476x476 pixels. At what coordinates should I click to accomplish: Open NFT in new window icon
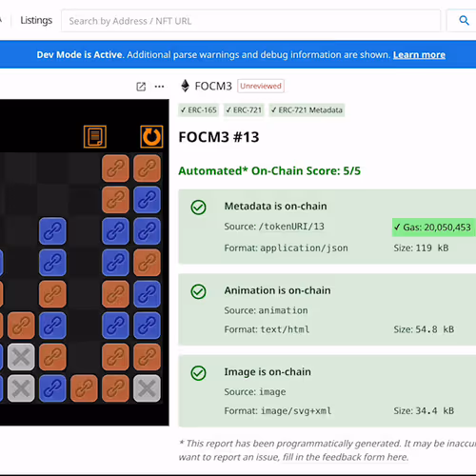pyautogui.click(x=141, y=87)
